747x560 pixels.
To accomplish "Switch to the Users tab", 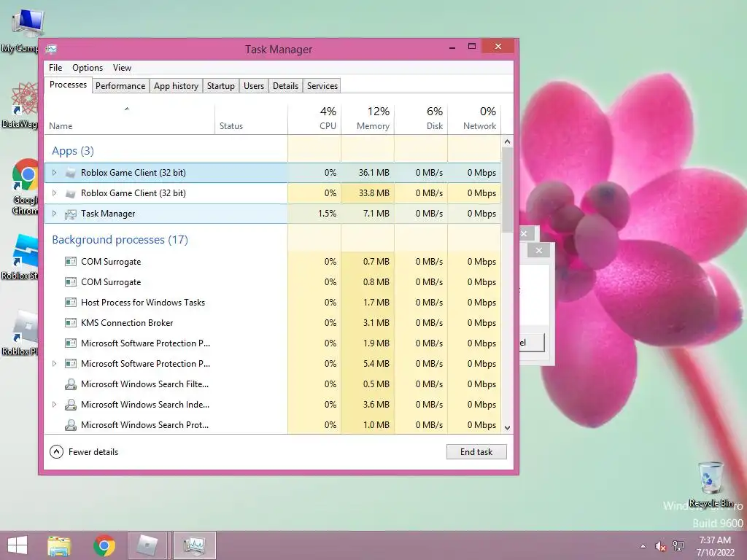I will (x=253, y=86).
